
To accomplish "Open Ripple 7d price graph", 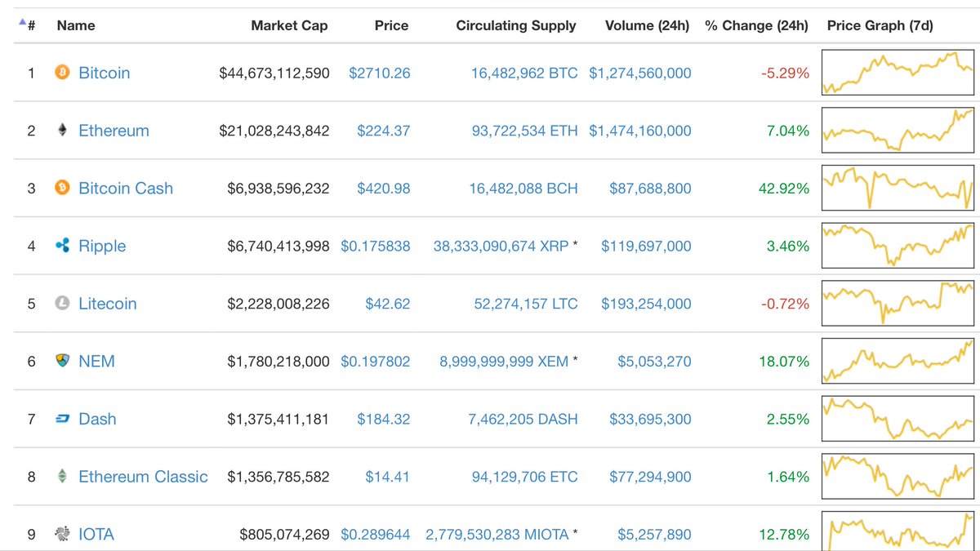I will 898,246.
